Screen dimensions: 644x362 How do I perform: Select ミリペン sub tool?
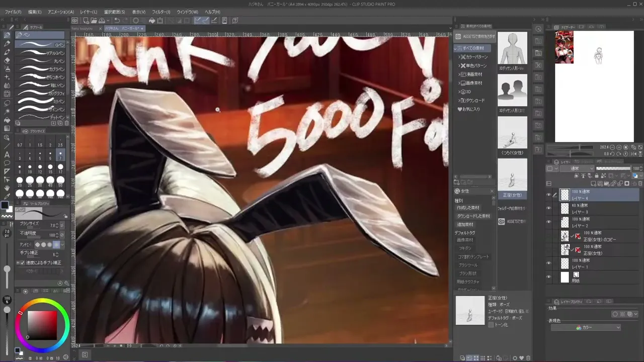coord(40,101)
